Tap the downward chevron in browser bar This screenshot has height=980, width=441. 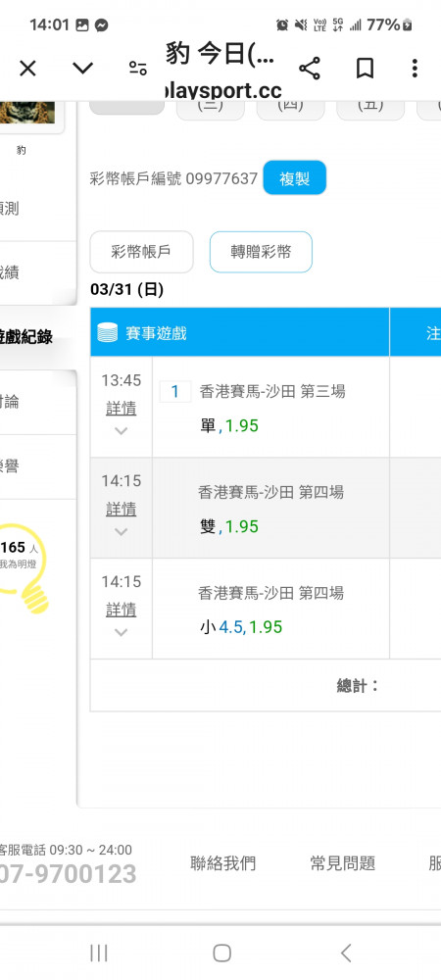coord(82,69)
